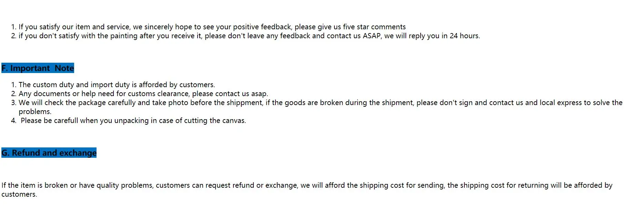Click the phrase 'request refund or exchange'

pyautogui.click(x=251, y=185)
